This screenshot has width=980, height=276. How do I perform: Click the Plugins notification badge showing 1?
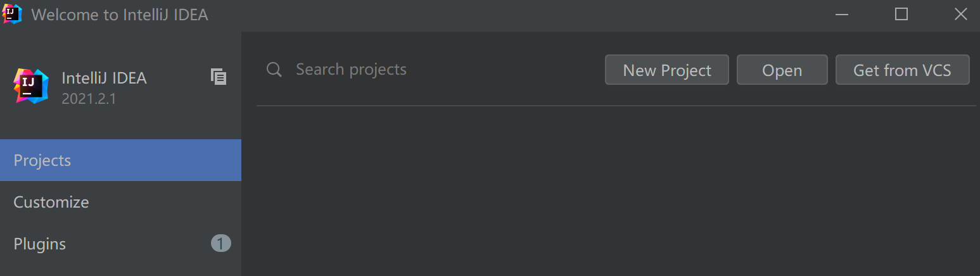(220, 244)
